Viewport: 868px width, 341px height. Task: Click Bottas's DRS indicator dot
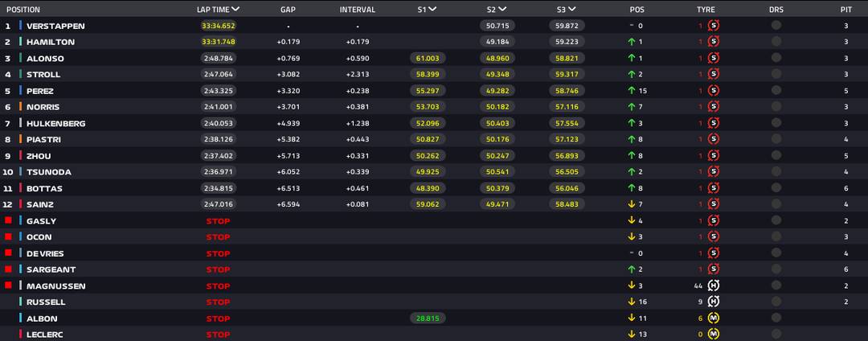pyautogui.click(x=776, y=188)
